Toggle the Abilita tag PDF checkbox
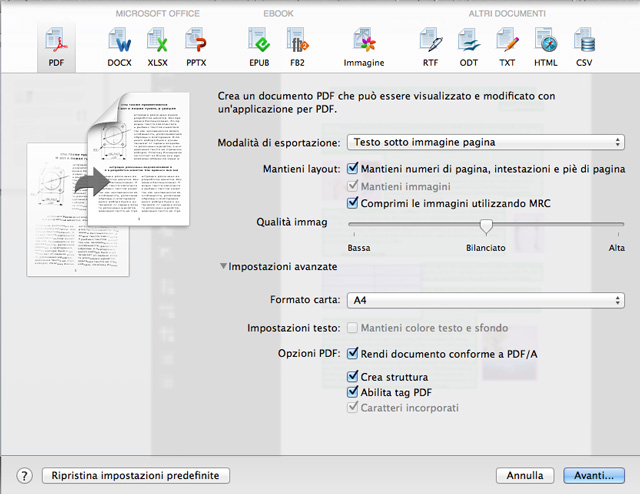Image resolution: width=640 pixels, height=494 pixels. (353, 392)
